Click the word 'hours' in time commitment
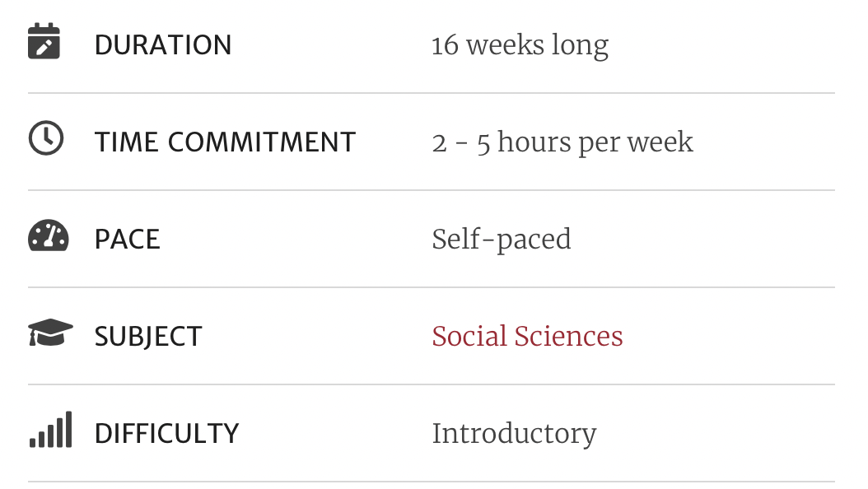Viewport: 868px width, 489px height. [x=534, y=142]
